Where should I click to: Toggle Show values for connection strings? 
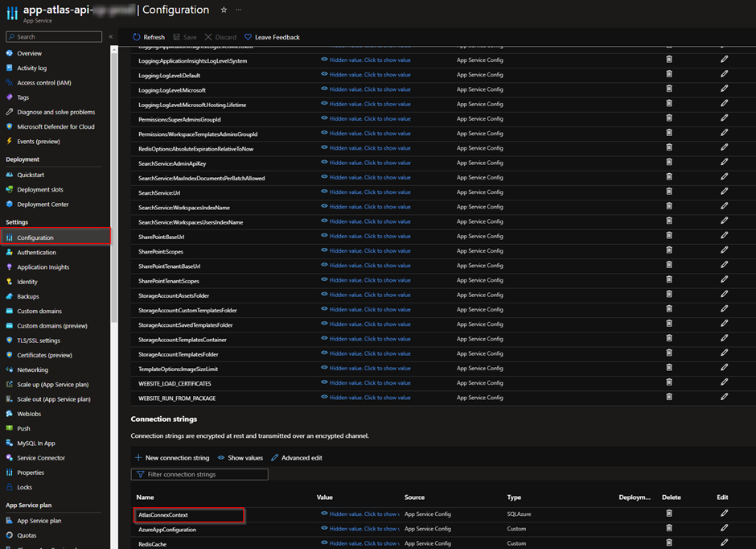point(240,458)
